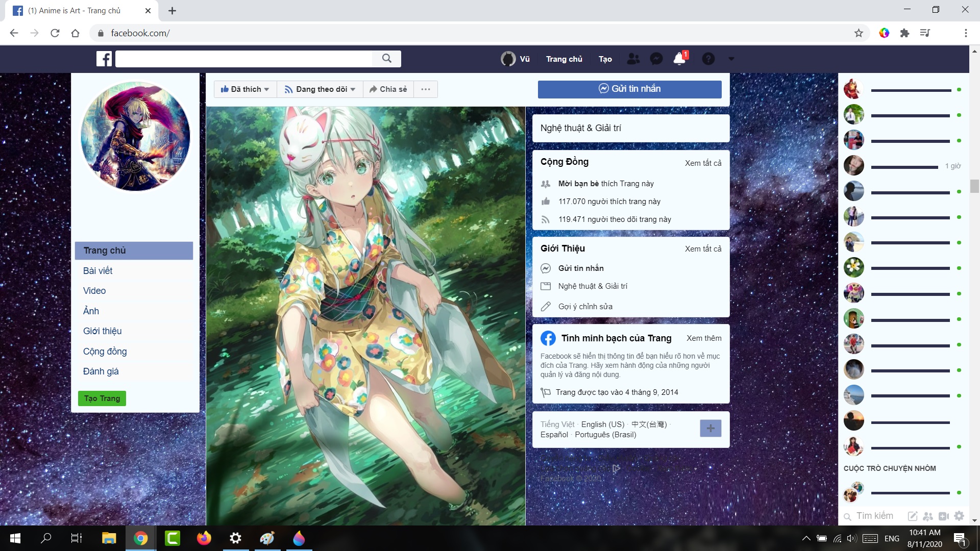
Task: Click browser home button
Action: [x=75, y=33]
